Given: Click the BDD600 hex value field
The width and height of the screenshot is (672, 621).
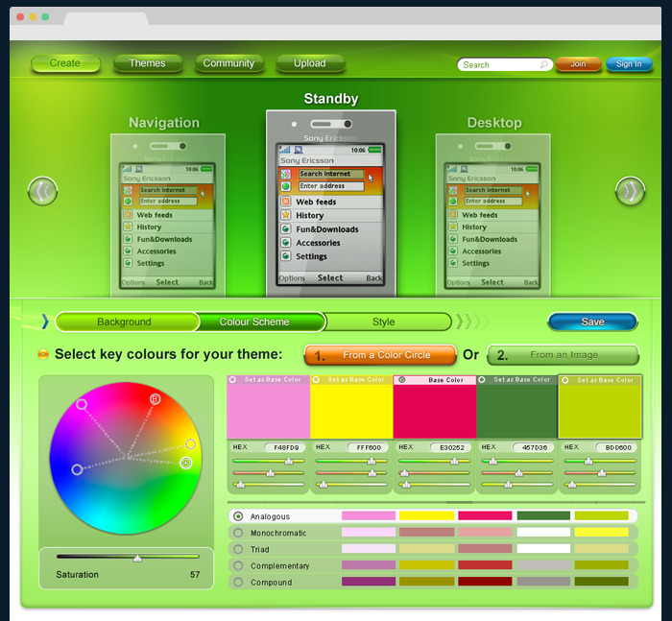Looking at the screenshot, I should [616, 447].
